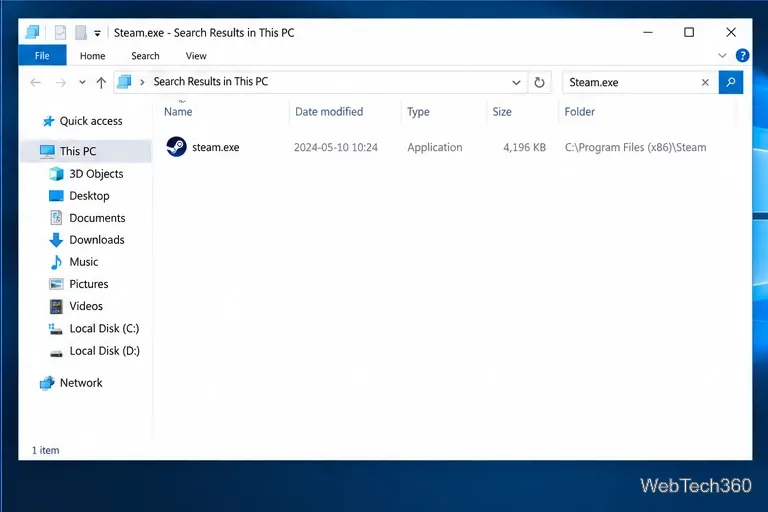
Task: Sort results by Date modified column
Action: tap(329, 112)
